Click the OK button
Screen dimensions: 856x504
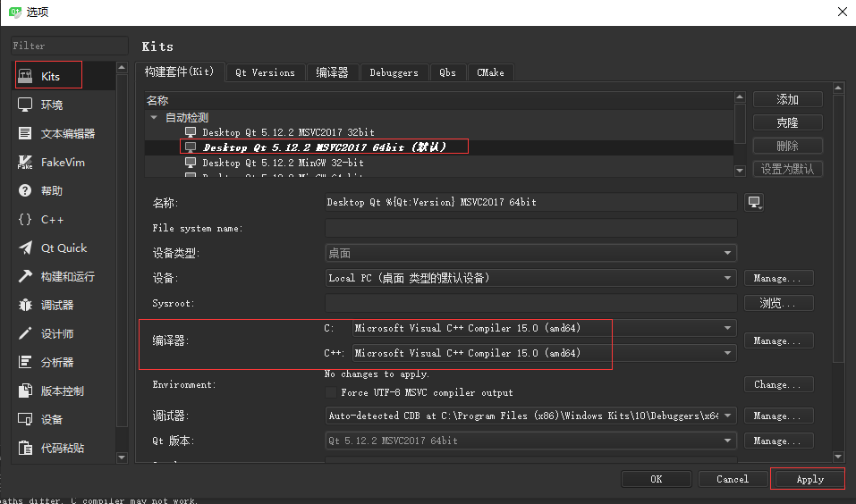(657, 479)
